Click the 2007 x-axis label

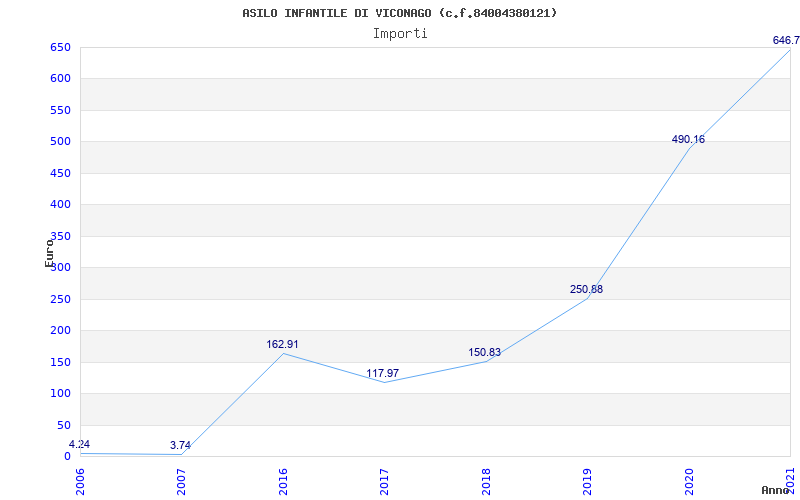coord(181,482)
